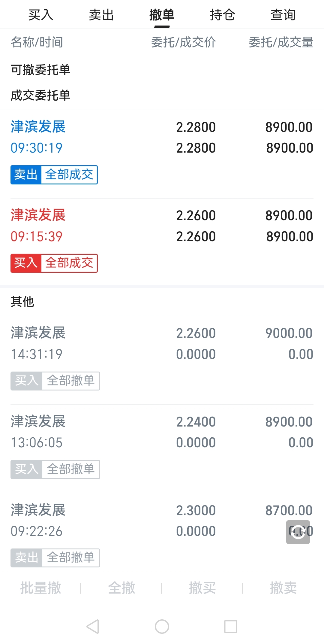Tap the 批量撤 button
Image resolution: width=324 pixels, height=644 pixels.
41,588
